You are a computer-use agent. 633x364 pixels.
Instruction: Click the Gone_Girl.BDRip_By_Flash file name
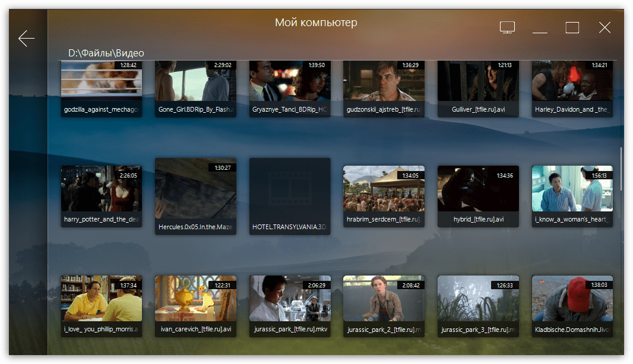[195, 109]
